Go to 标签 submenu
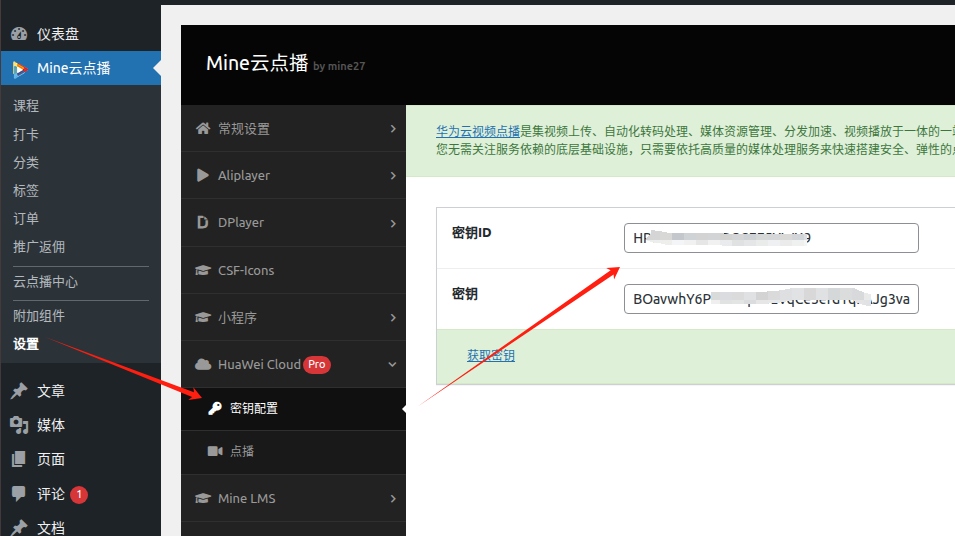Image resolution: width=955 pixels, height=536 pixels. pyautogui.click(x=26, y=190)
